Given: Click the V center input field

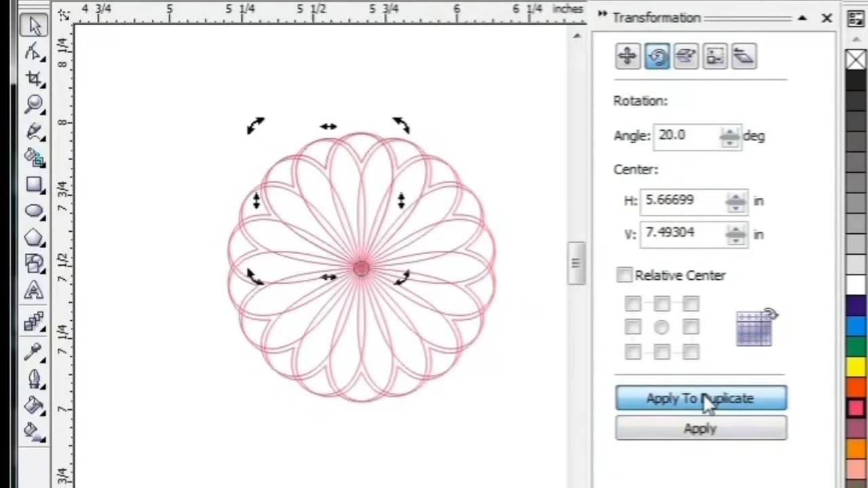Looking at the screenshot, I should pyautogui.click(x=684, y=233).
